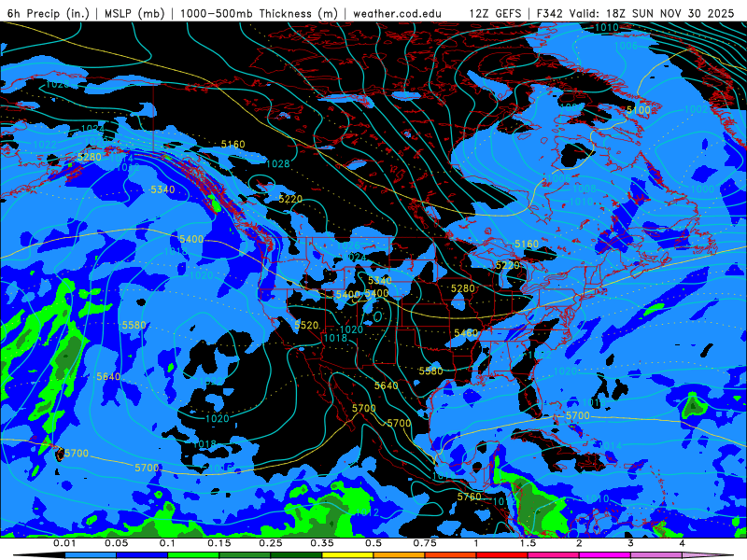Click the '5100' thickness contour label
The image size is (747, 560).
638,110
